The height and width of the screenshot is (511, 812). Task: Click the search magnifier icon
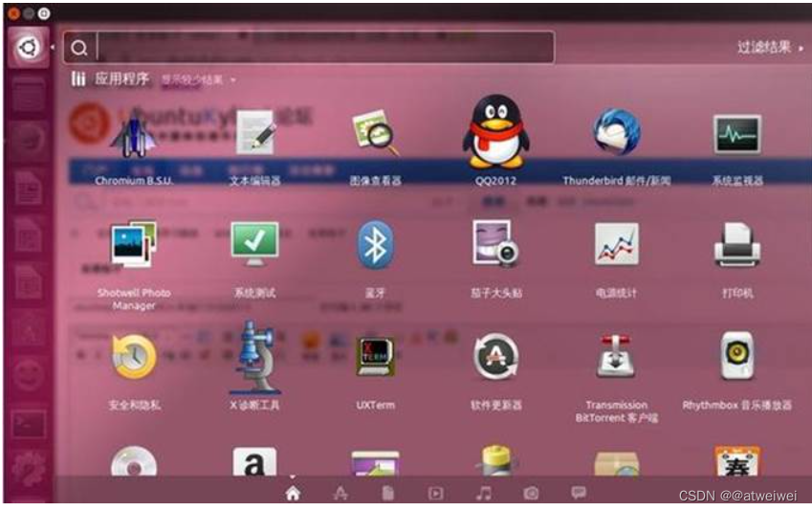79,48
